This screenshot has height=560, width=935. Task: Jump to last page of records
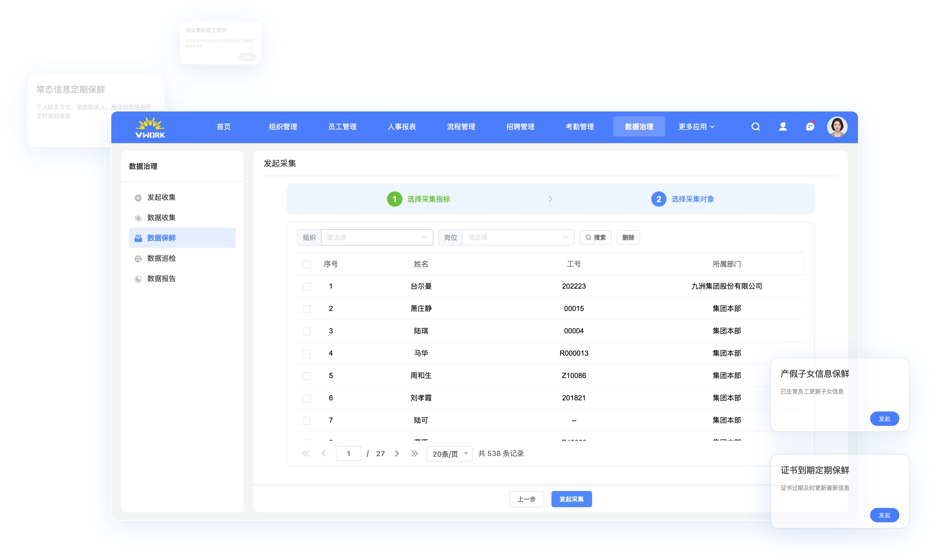415,454
